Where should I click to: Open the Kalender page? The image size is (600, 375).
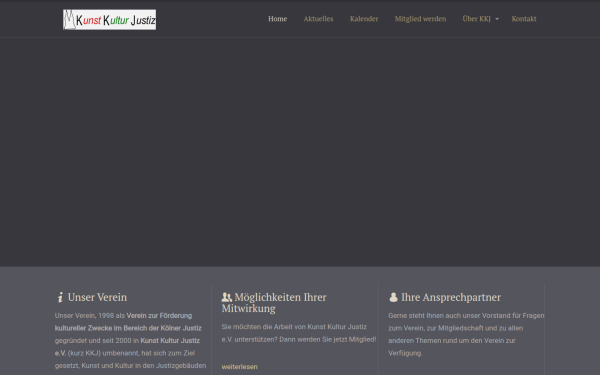[x=364, y=19]
